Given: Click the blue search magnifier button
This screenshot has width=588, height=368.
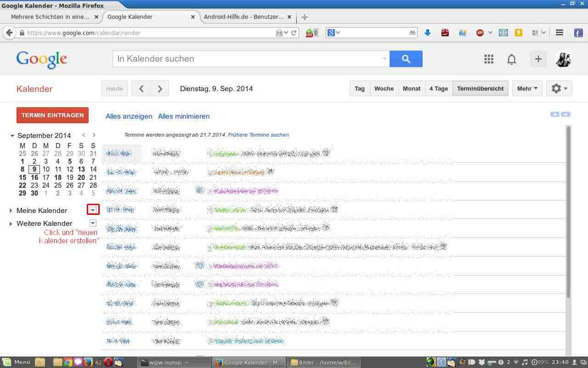Looking at the screenshot, I should 406,59.
